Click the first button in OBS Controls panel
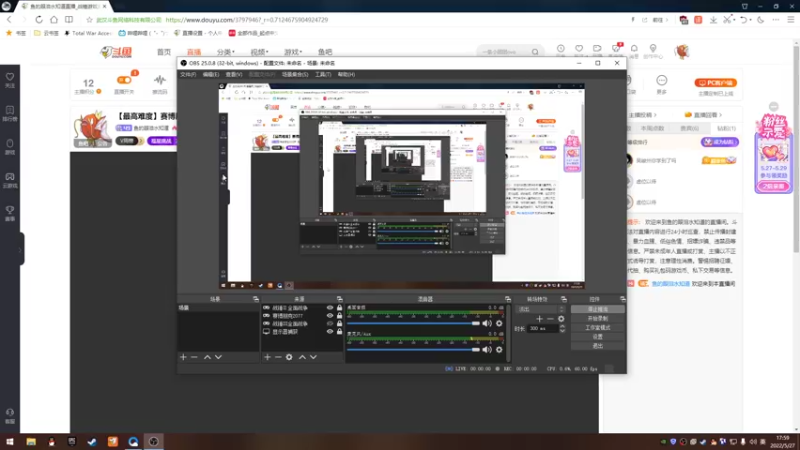 (597, 309)
